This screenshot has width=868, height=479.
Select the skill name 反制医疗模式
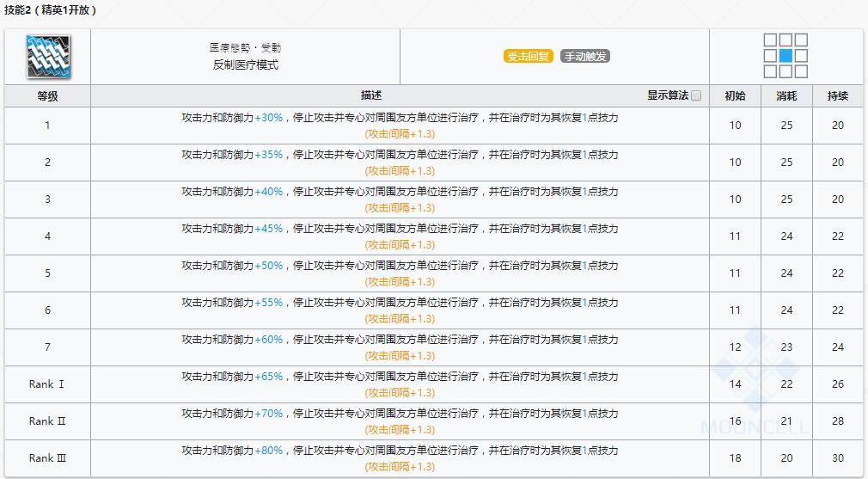click(x=245, y=64)
